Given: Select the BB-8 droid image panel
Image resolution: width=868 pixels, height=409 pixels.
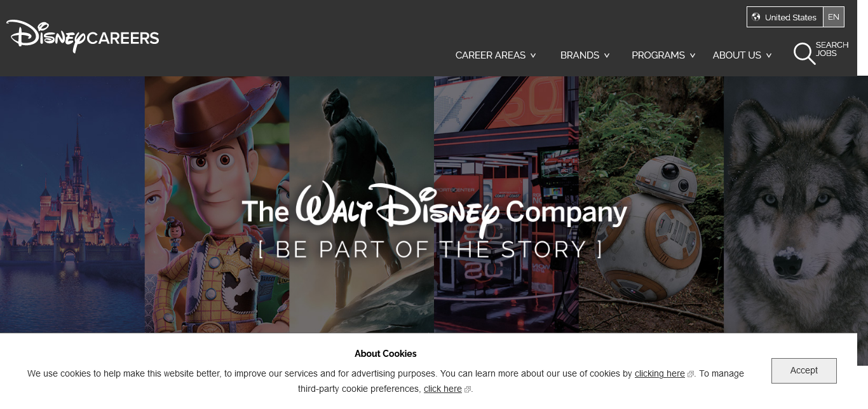Looking at the screenshot, I should tap(651, 204).
